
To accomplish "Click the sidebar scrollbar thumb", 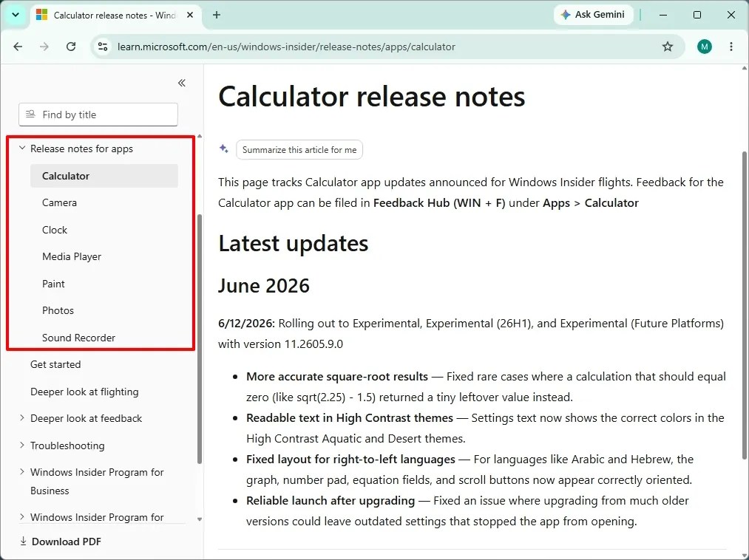I will click(200, 339).
